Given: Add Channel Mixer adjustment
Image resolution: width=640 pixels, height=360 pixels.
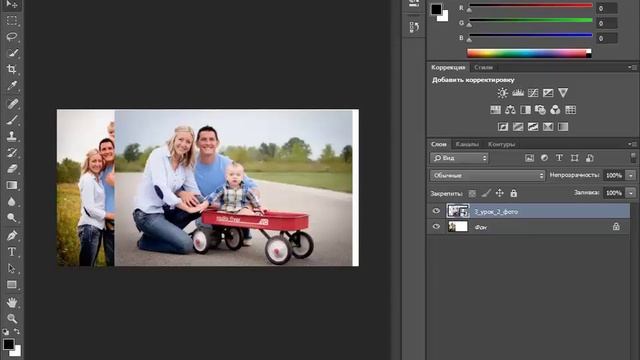Looking at the screenshot, I should pos(556,110).
